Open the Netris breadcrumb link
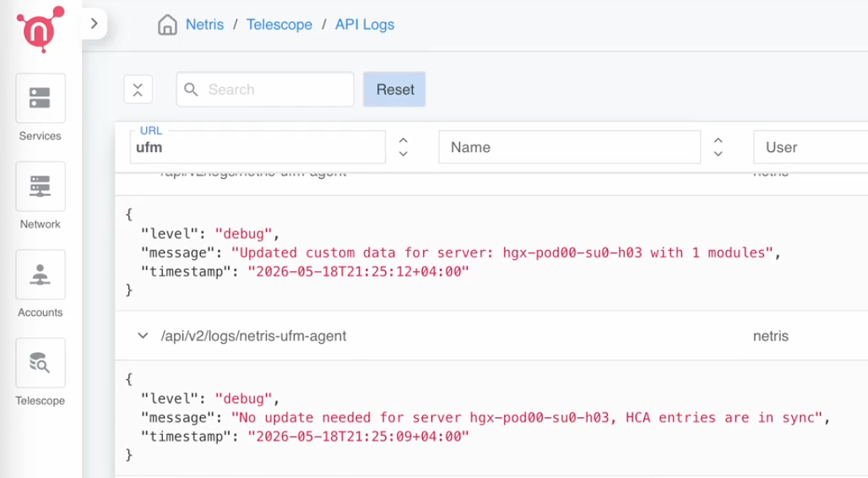The image size is (868, 478). pos(205,24)
